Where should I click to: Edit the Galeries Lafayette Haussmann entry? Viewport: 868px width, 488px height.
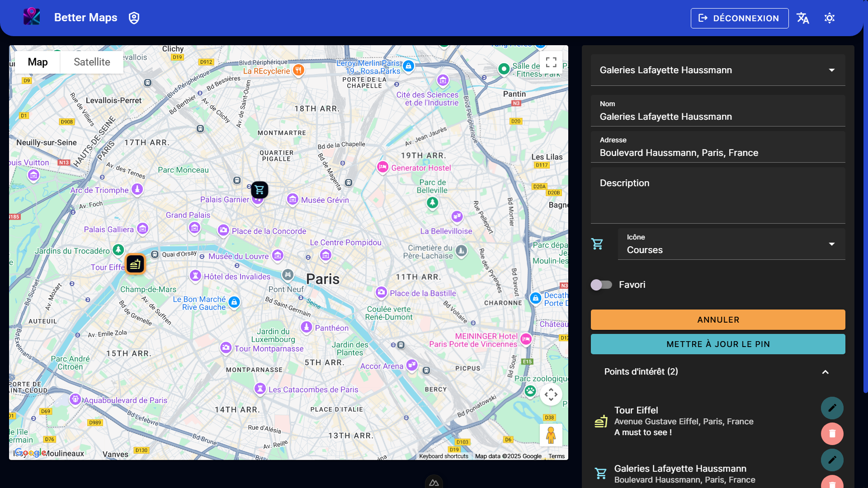pyautogui.click(x=832, y=460)
